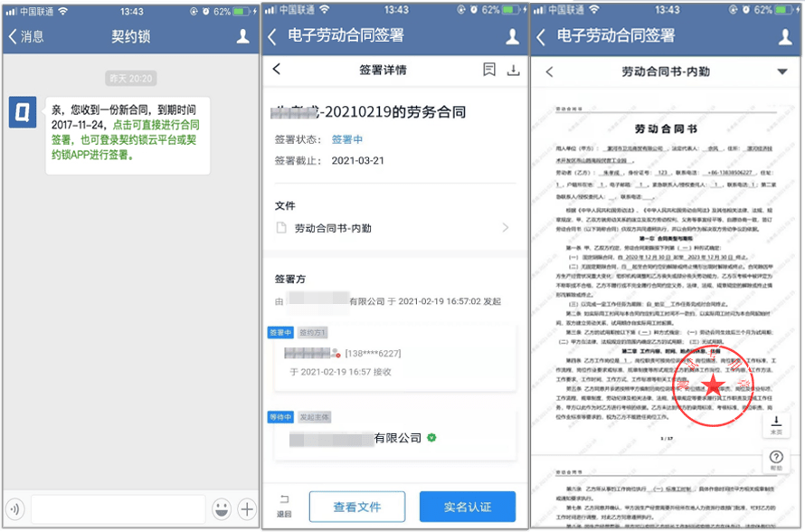
Task: Open profile icon in 契约锁 chat header
Action: 242,36
